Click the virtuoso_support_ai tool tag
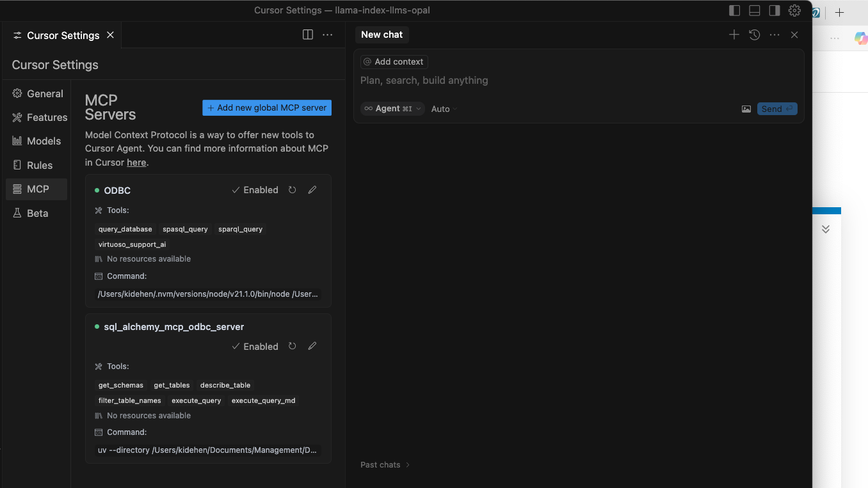This screenshot has width=868, height=488. (133, 244)
